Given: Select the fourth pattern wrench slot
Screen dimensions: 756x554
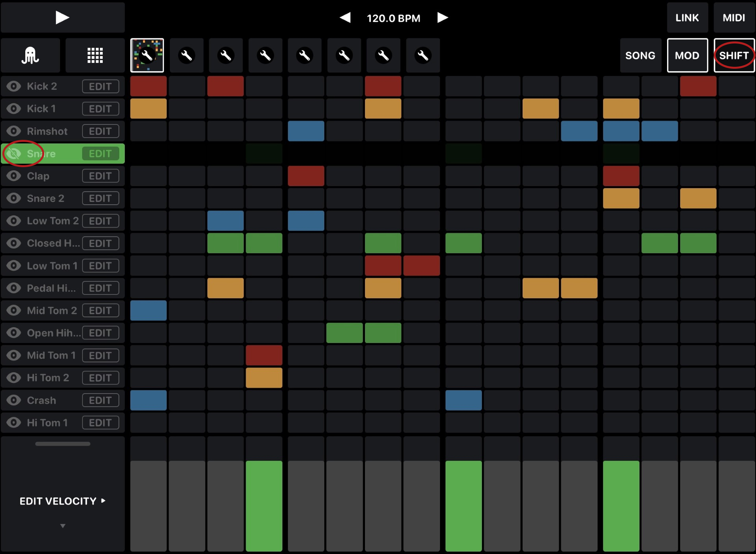Looking at the screenshot, I should (265, 55).
